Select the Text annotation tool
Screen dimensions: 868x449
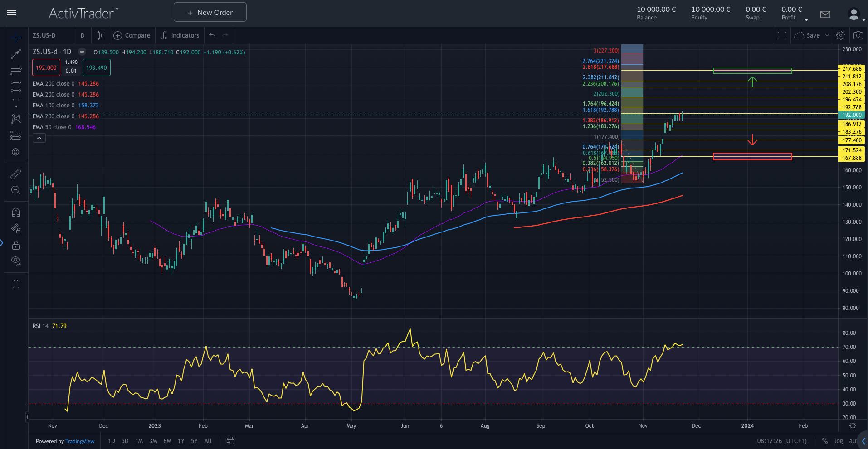[x=16, y=103]
